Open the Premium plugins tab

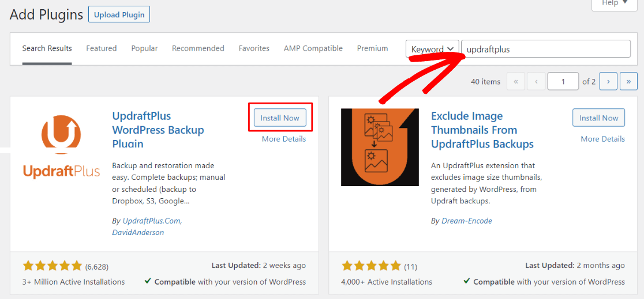[x=373, y=48]
